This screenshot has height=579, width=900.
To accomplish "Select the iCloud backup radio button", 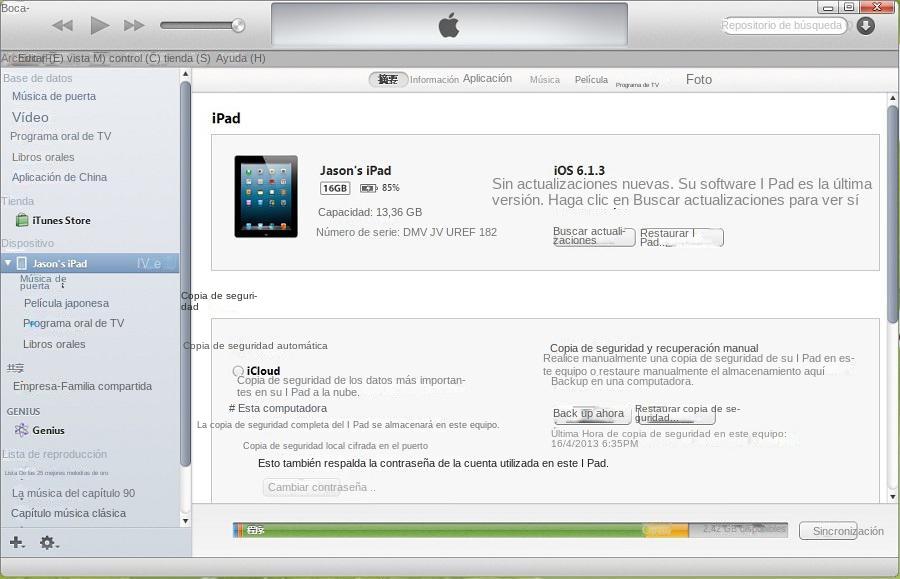I will 238,371.
